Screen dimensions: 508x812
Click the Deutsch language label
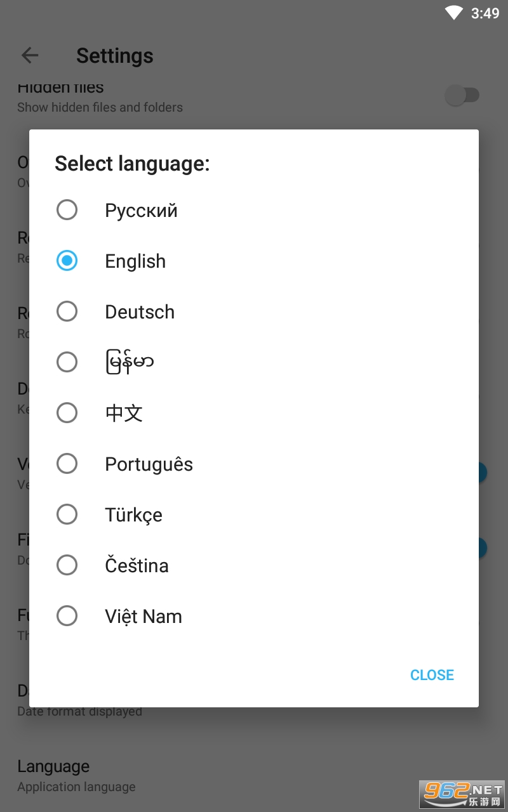(x=140, y=312)
